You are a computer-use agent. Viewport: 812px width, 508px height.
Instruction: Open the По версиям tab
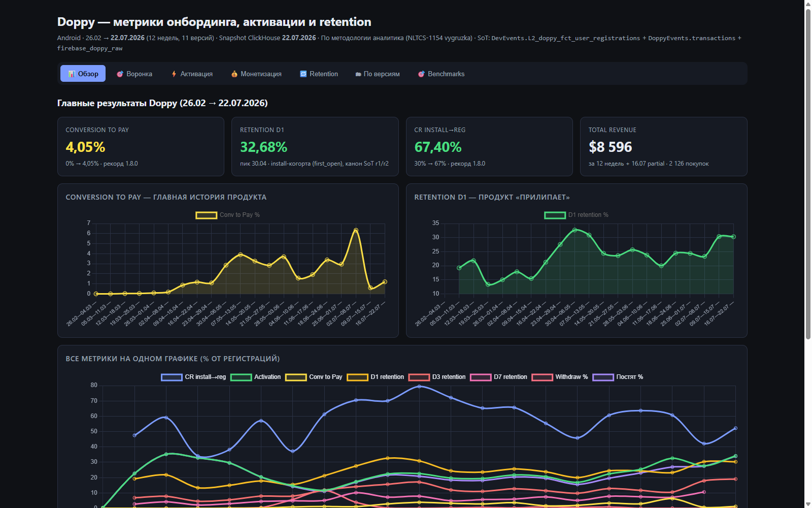[x=377, y=74]
